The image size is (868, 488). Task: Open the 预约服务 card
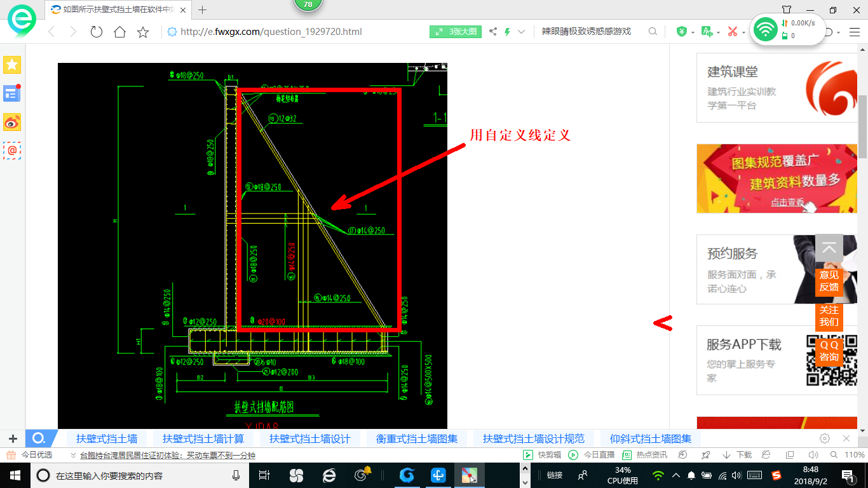pyautogui.click(x=777, y=269)
